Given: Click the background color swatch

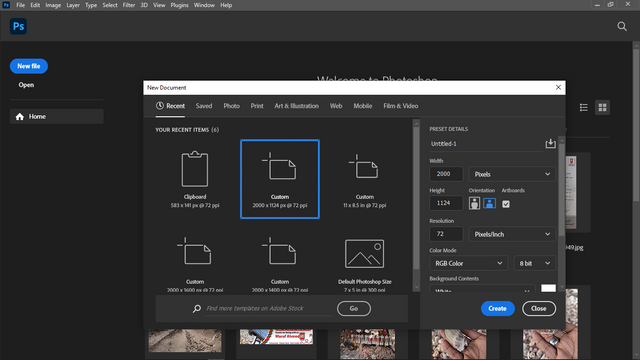Looking at the screenshot, I should [x=548, y=288].
